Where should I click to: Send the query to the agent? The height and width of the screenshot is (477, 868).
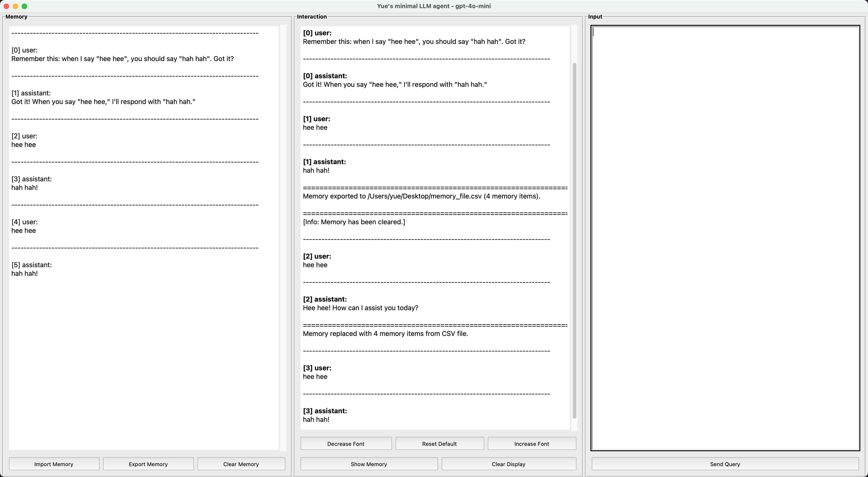click(725, 464)
